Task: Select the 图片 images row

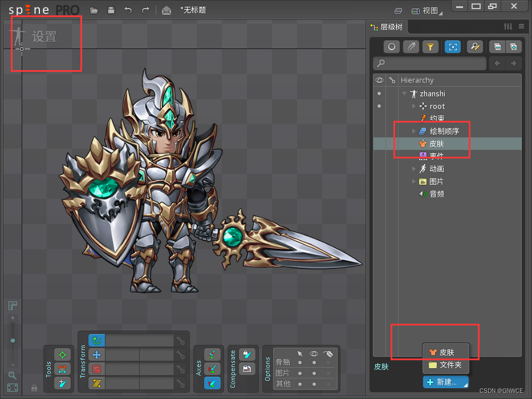Action: 447,181
